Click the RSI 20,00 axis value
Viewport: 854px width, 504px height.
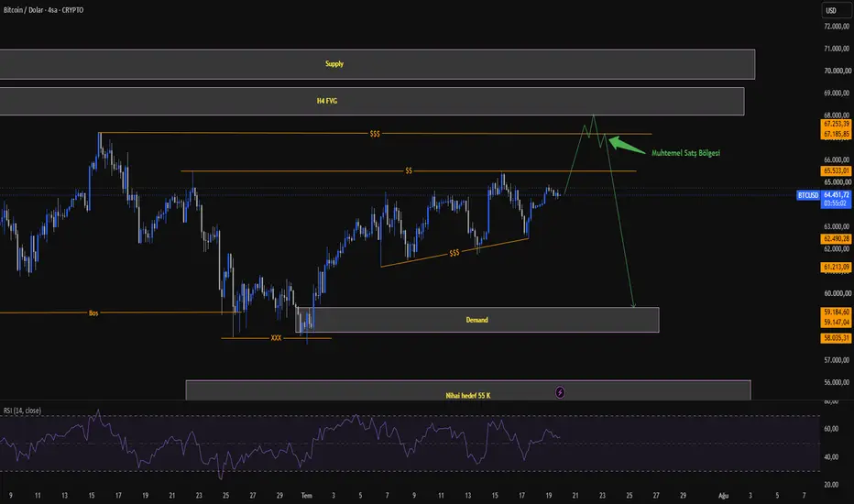[x=831, y=485]
